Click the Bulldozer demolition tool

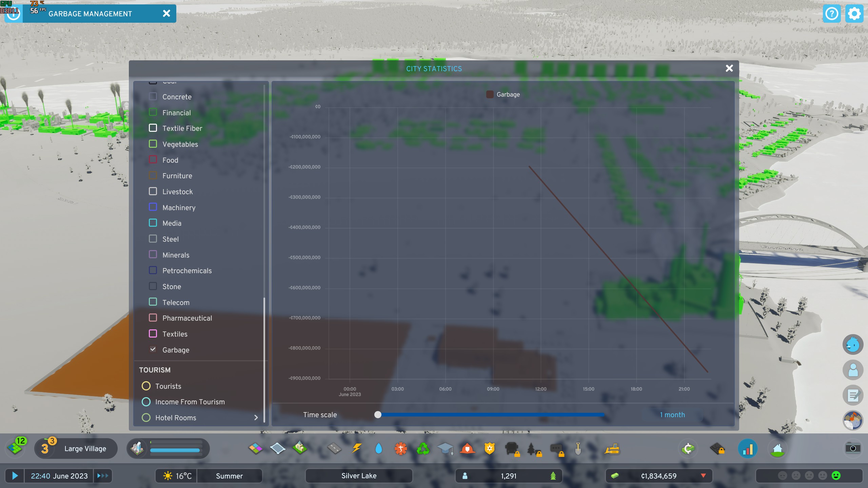click(x=612, y=448)
